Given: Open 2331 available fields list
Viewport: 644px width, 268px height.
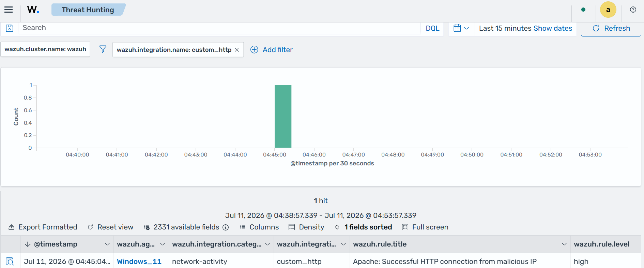Looking at the screenshot, I should tap(182, 227).
